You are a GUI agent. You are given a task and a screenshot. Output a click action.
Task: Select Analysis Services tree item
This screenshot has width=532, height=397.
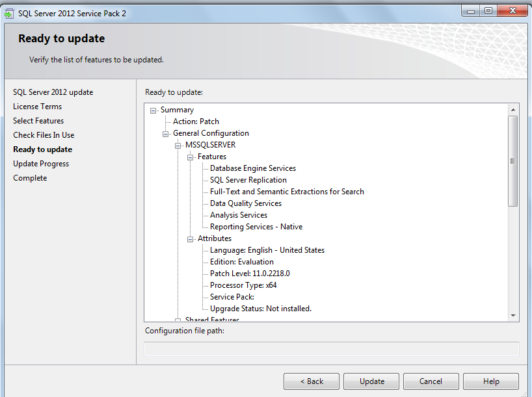click(x=239, y=215)
